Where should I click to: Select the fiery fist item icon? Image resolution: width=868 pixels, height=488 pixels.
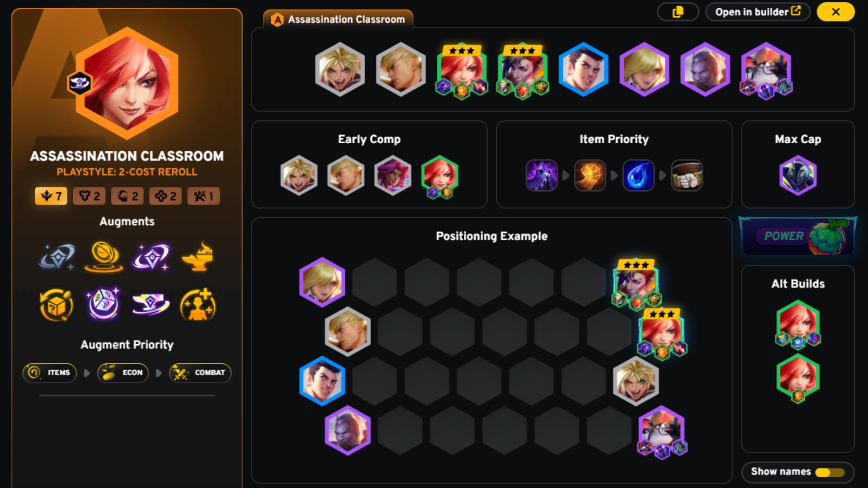(x=590, y=175)
